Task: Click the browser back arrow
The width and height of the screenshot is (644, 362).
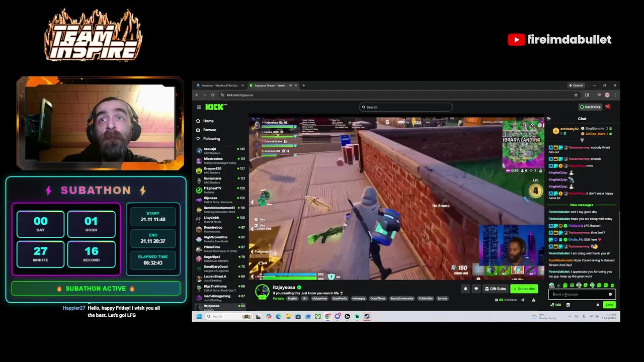Action: pos(197,95)
